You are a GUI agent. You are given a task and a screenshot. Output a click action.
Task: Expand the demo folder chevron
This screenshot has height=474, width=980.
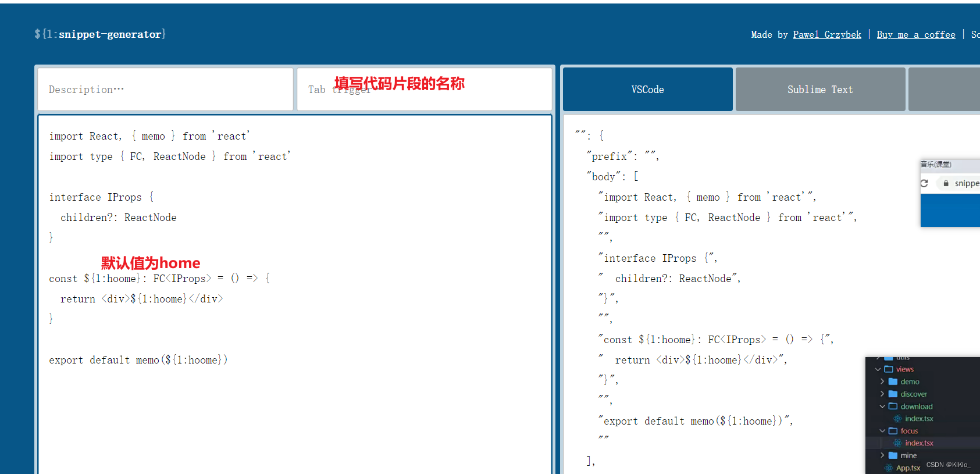click(882, 382)
